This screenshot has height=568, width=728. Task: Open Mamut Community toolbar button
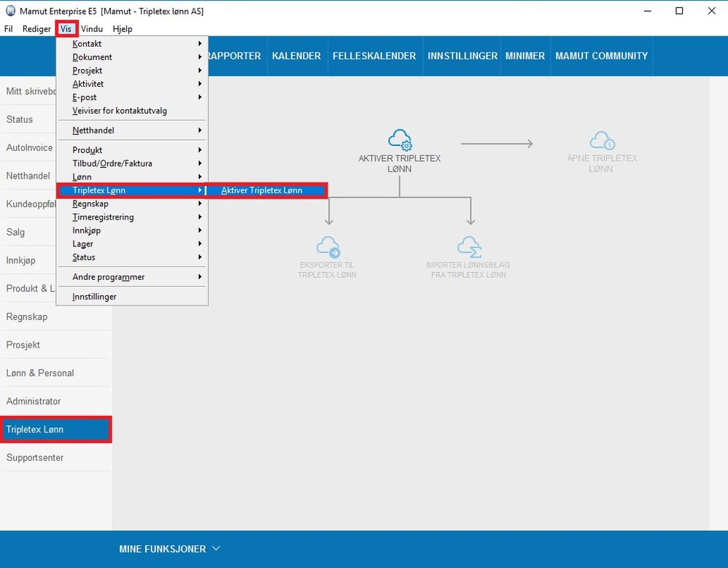(601, 56)
